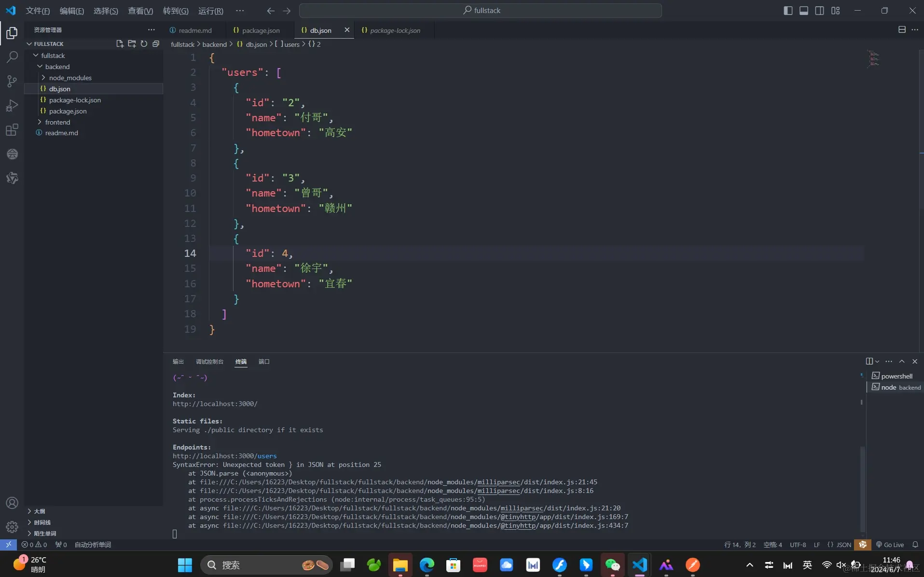
Task: Go back in navigation history
Action: pyautogui.click(x=271, y=11)
